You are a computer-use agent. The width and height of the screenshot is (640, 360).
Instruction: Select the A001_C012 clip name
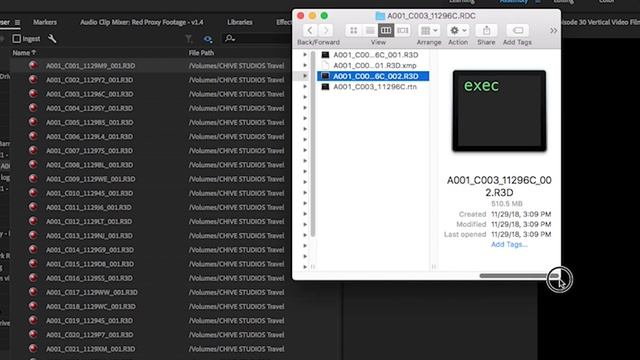pos(89,221)
